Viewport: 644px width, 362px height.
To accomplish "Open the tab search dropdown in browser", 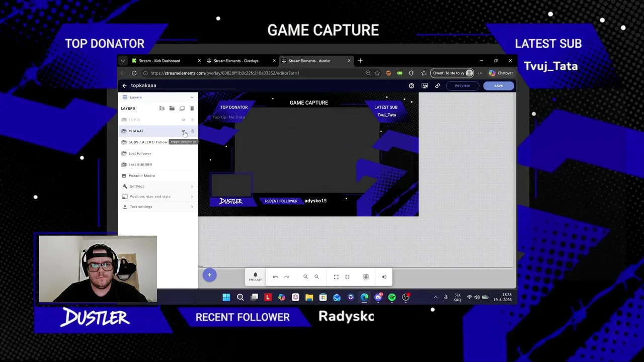I will point(123,61).
